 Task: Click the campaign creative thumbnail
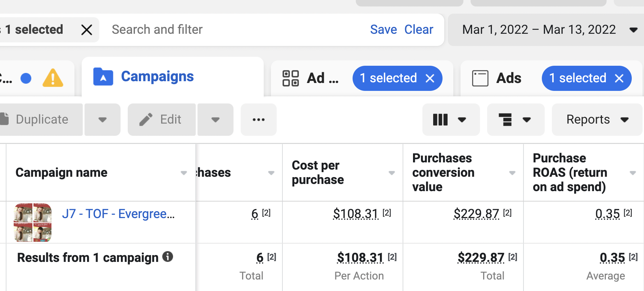point(33,222)
